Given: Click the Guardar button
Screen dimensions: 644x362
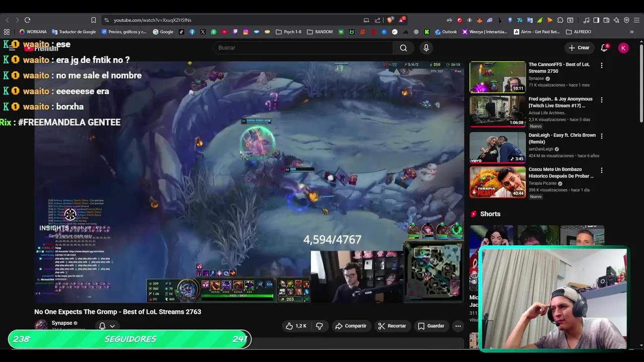Looking at the screenshot, I should 431,326.
